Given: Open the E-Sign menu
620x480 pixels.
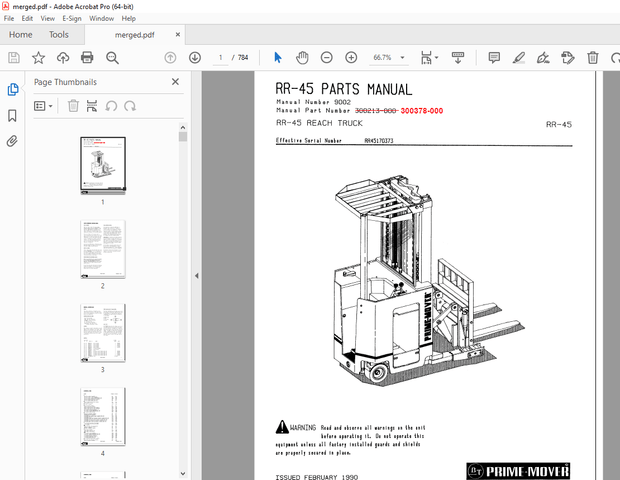Looking at the screenshot, I should point(72,19).
